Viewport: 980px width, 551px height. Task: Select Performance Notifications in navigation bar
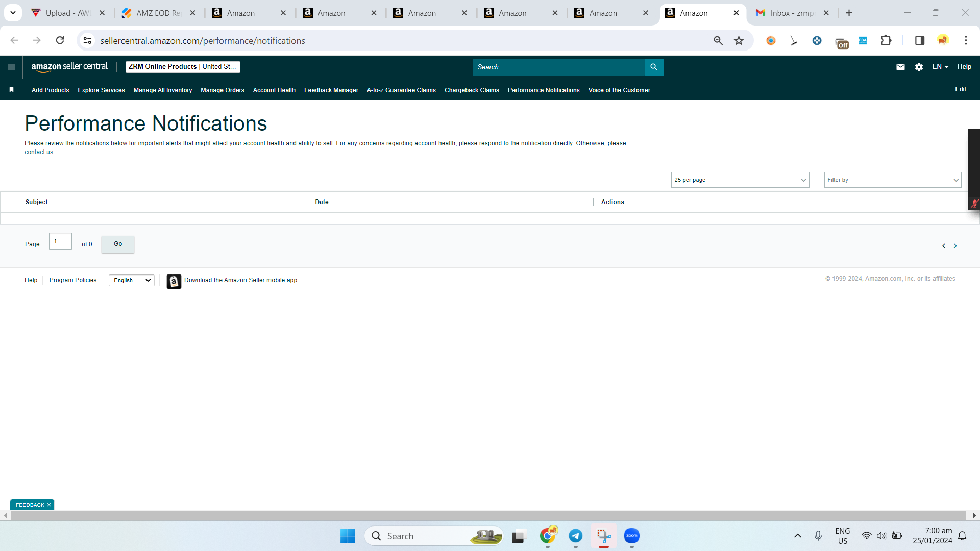coord(544,90)
